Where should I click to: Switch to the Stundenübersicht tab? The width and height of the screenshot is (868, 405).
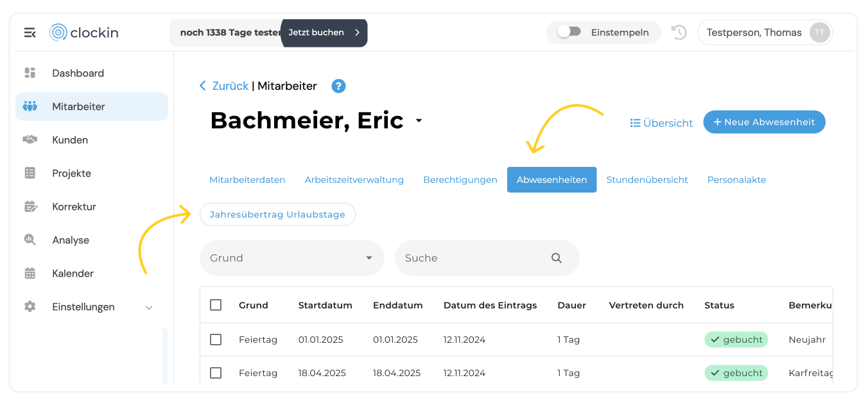point(647,180)
